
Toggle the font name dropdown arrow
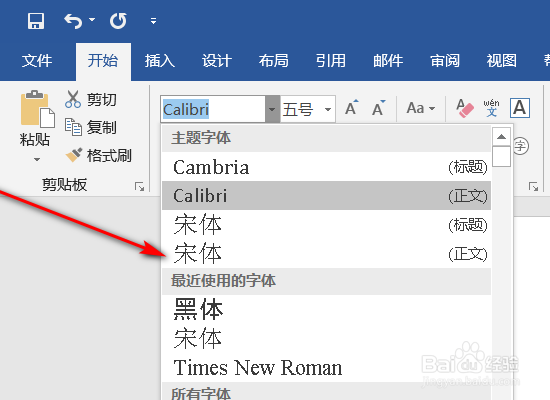[273, 109]
